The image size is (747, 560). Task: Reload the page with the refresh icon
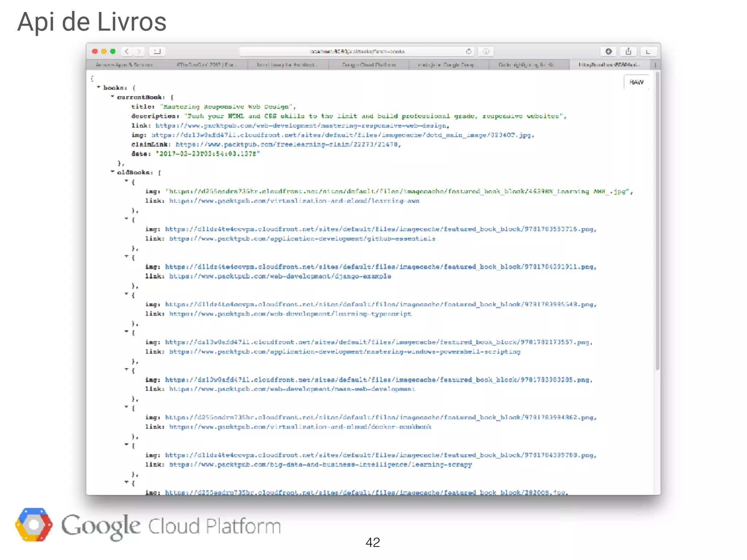coord(469,51)
